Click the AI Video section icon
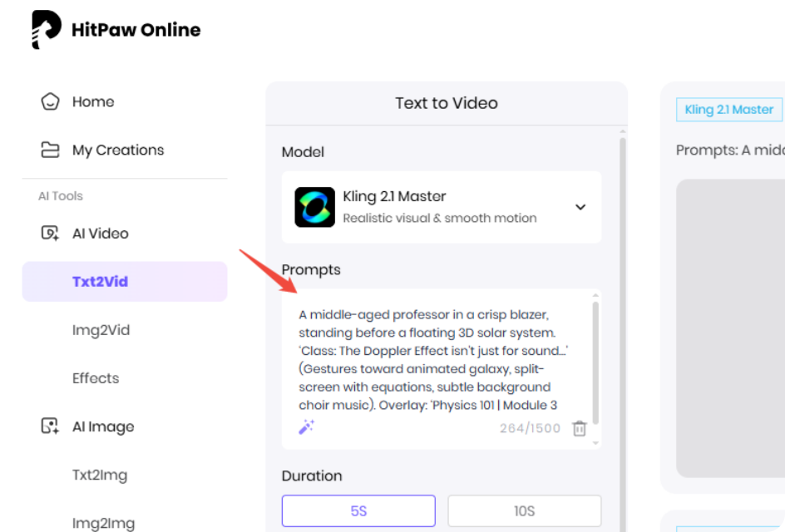The width and height of the screenshot is (785, 532). tap(50, 234)
